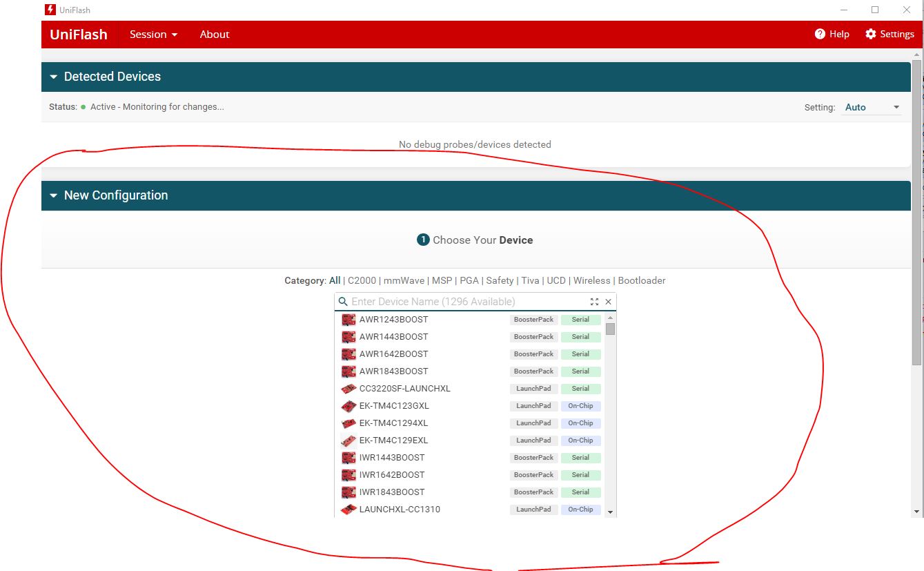Select the AWR1642BOOST board icon

click(348, 354)
